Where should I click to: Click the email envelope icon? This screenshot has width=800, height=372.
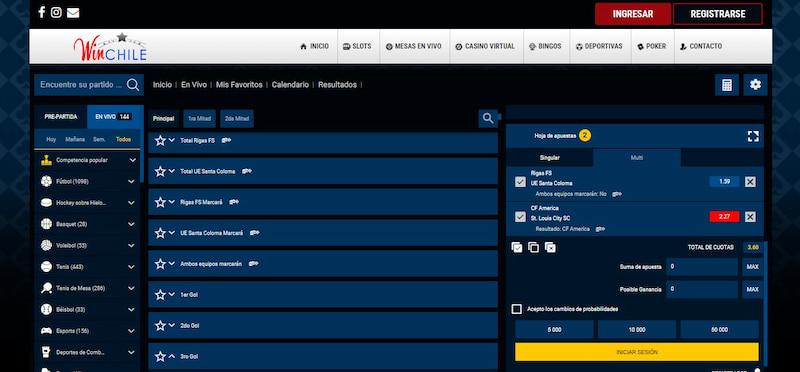pyautogui.click(x=73, y=13)
